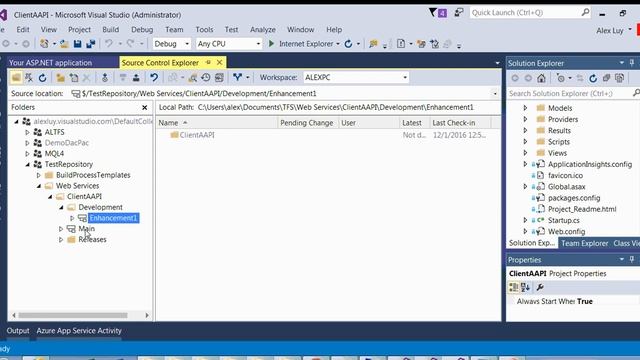Click Show All Files icon
Viewport: 640px width, 360px height.
(x=620, y=78)
